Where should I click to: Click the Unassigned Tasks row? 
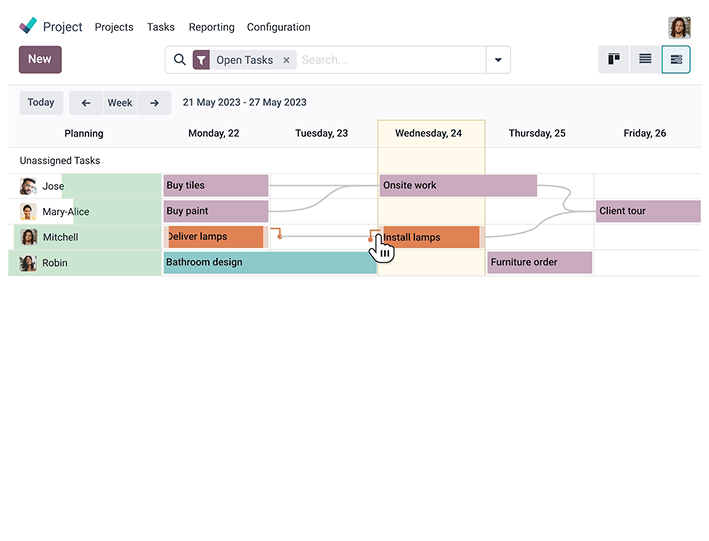[60, 160]
